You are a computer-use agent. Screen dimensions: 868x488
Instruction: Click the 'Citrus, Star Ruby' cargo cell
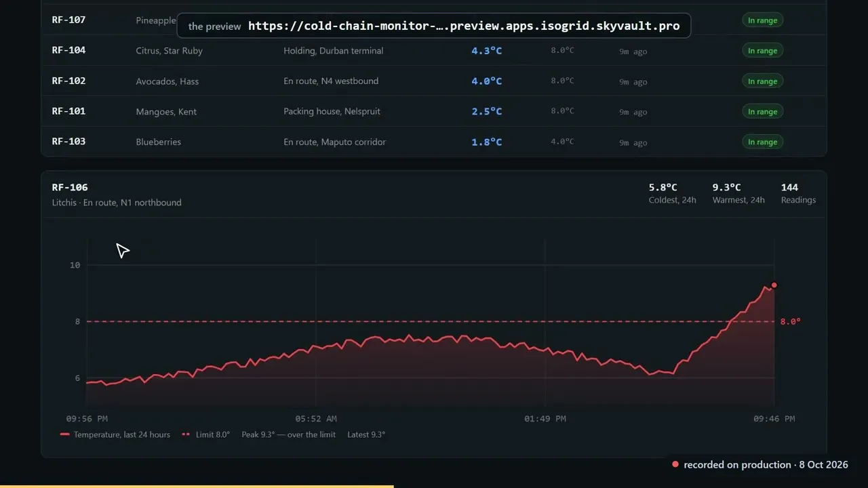[169, 51]
